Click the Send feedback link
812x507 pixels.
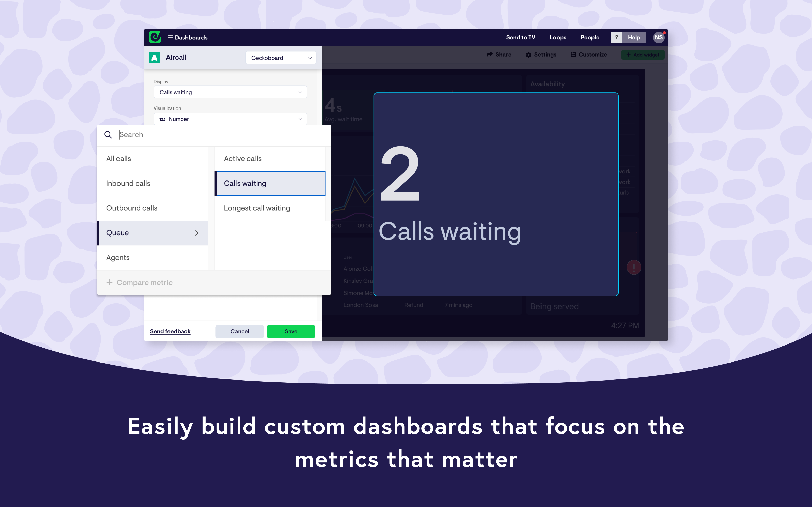(x=170, y=331)
